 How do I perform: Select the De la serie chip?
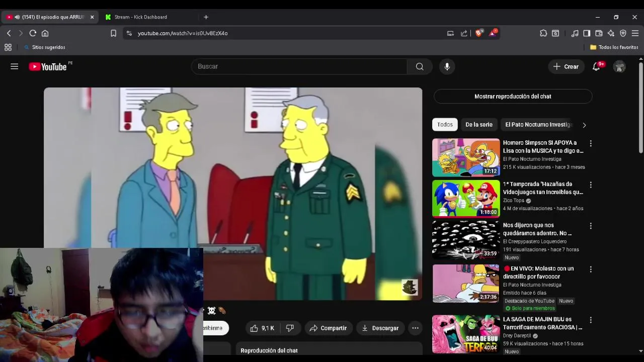point(479,125)
